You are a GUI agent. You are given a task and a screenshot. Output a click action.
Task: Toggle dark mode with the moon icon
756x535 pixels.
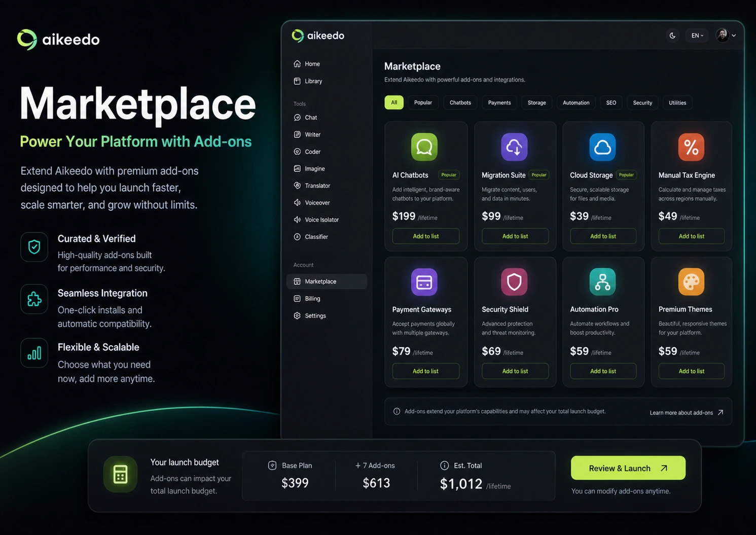(x=672, y=35)
